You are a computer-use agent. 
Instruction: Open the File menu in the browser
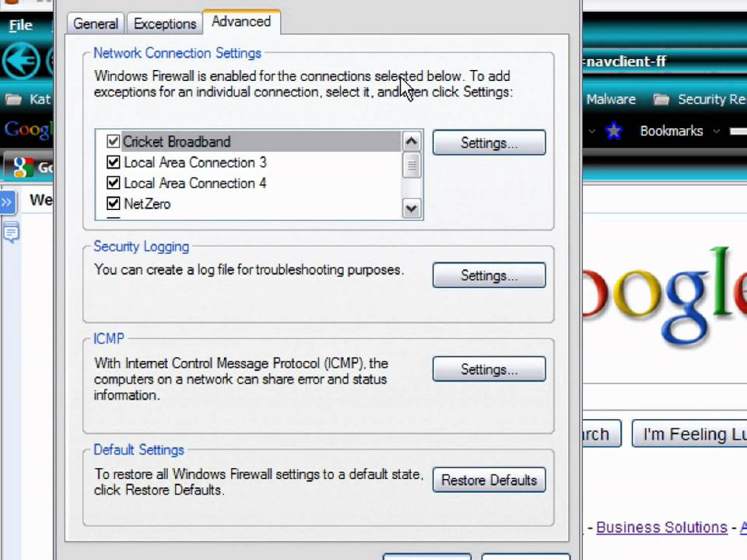coord(20,25)
